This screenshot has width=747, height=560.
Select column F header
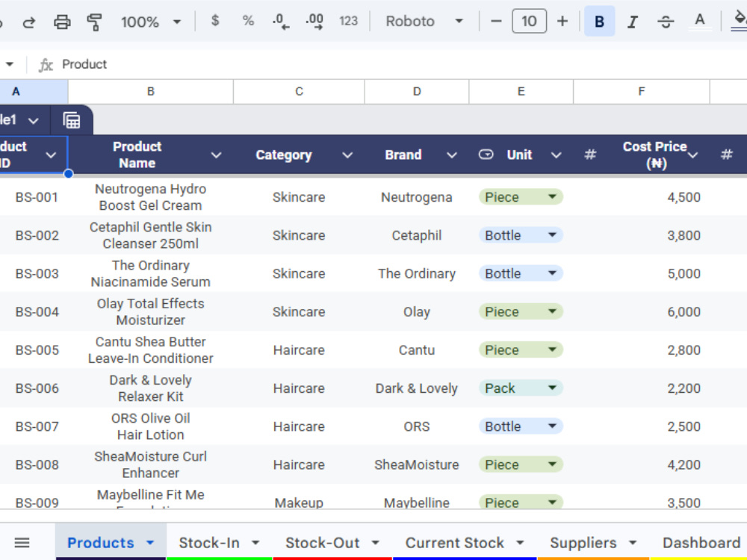641,91
